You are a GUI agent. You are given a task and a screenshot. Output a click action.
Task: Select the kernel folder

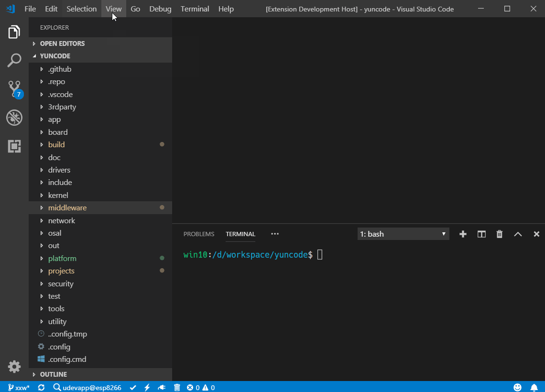[100, 196]
